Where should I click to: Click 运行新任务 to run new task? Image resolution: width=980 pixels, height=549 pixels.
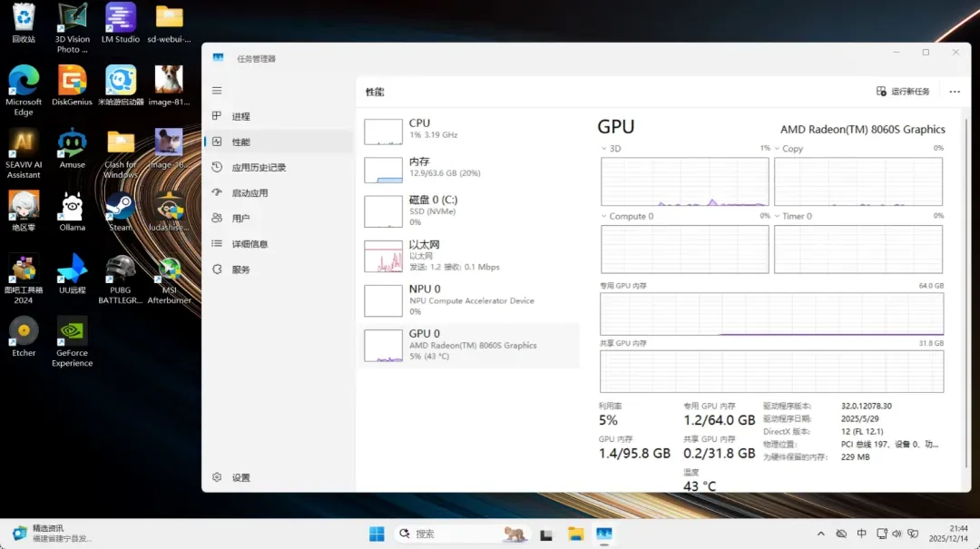tap(903, 92)
